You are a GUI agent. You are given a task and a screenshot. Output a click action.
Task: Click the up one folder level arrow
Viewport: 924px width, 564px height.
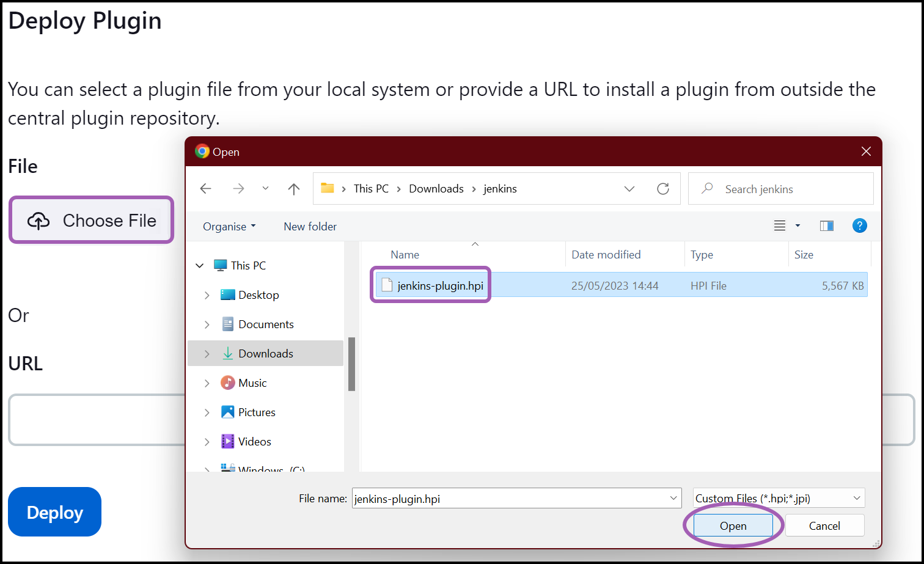point(294,188)
